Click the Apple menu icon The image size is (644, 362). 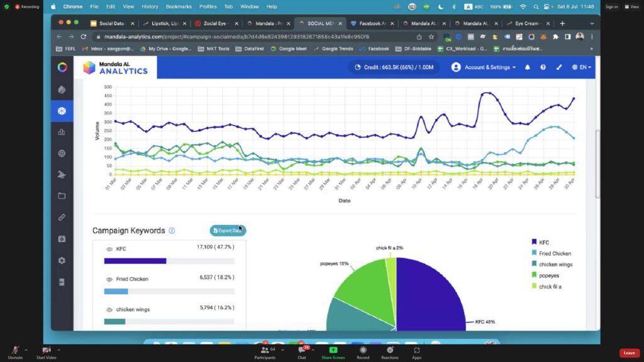tap(53, 6)
